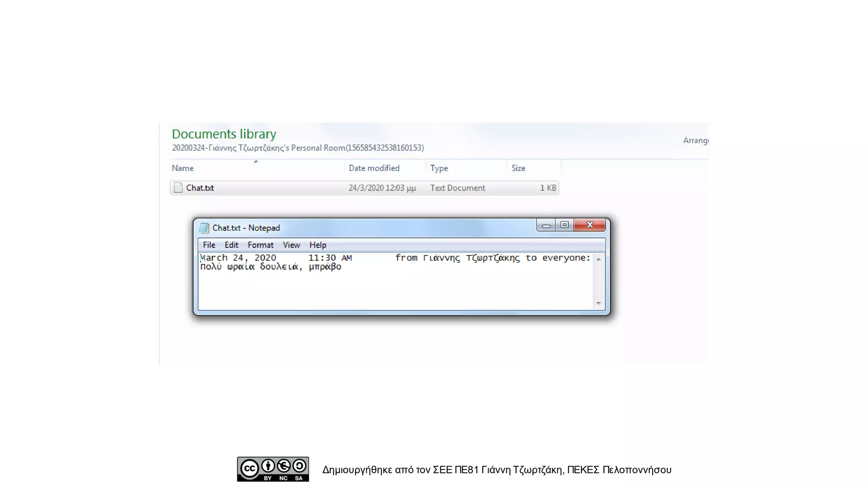Open the Help menu in Notepad
868x488 pixels.
point(317,245)
